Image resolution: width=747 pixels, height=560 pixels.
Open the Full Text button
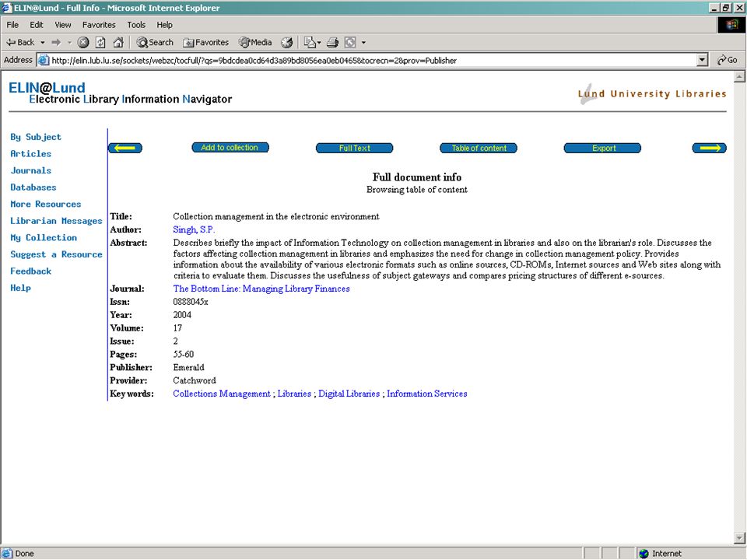(x=355, y=148)
